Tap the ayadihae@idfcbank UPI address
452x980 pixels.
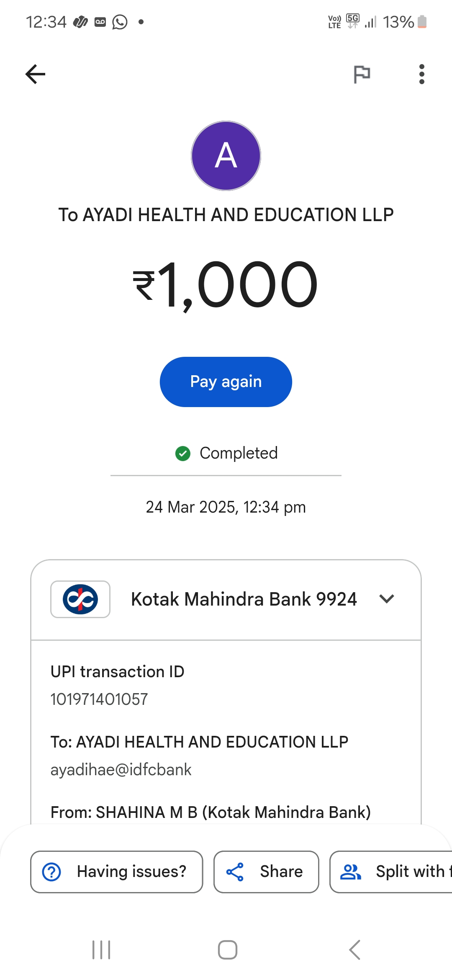click(121, 770)
